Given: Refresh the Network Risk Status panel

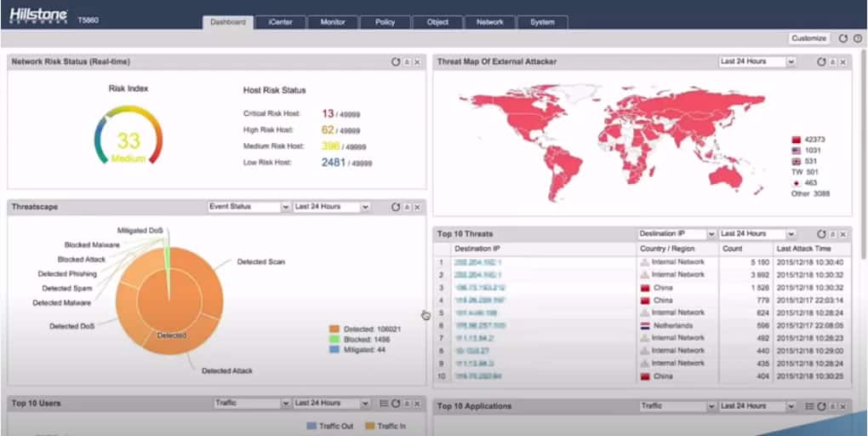Looking at the screenshot, I should (x=396, y=62).
